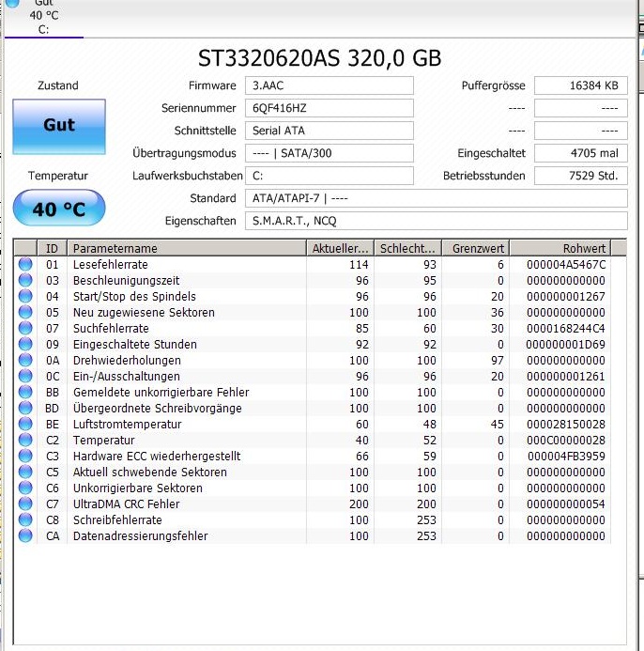The width and height of the screenshot is (644, 651).
Task: Click the status icon of Gemeldete unkorrigierbare Fehler
Action: point(25,392)
